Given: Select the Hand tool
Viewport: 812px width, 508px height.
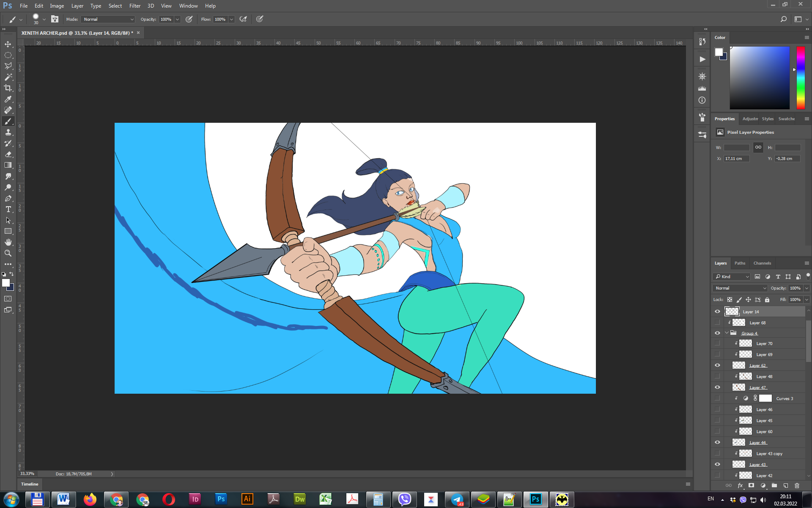Looking at the screenshot, I should coord(8,242).
